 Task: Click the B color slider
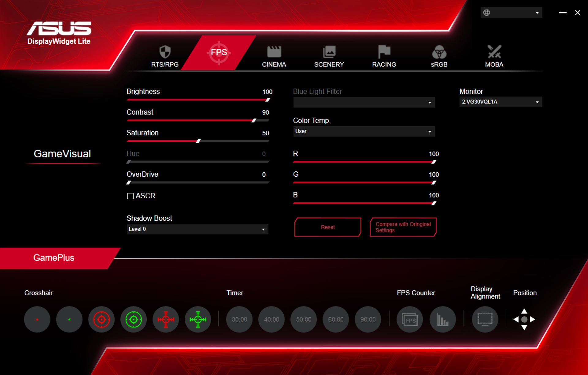coord(364,203)
